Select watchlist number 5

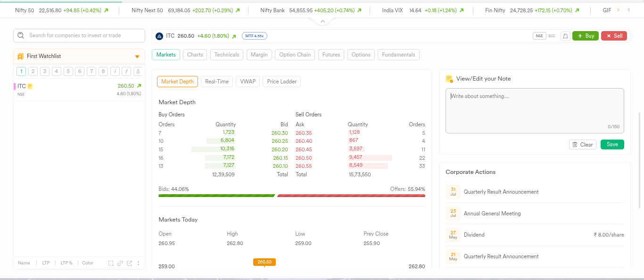coord(68,72)
